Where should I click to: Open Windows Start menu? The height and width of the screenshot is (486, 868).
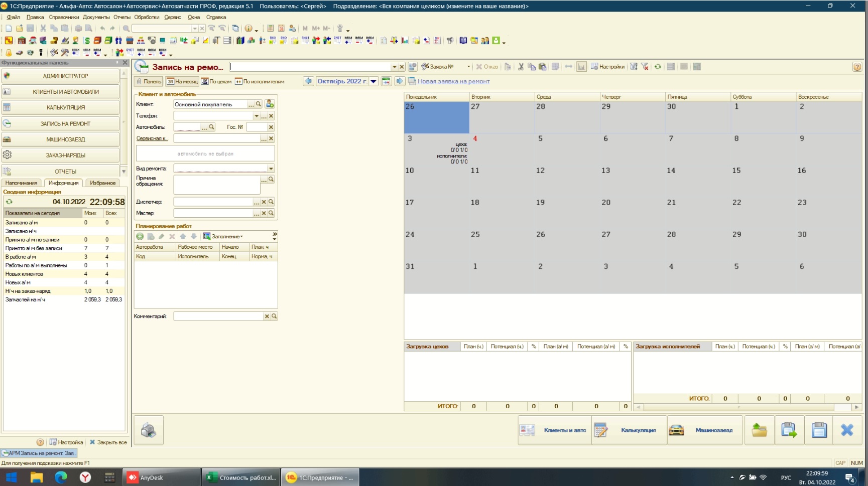11,477
